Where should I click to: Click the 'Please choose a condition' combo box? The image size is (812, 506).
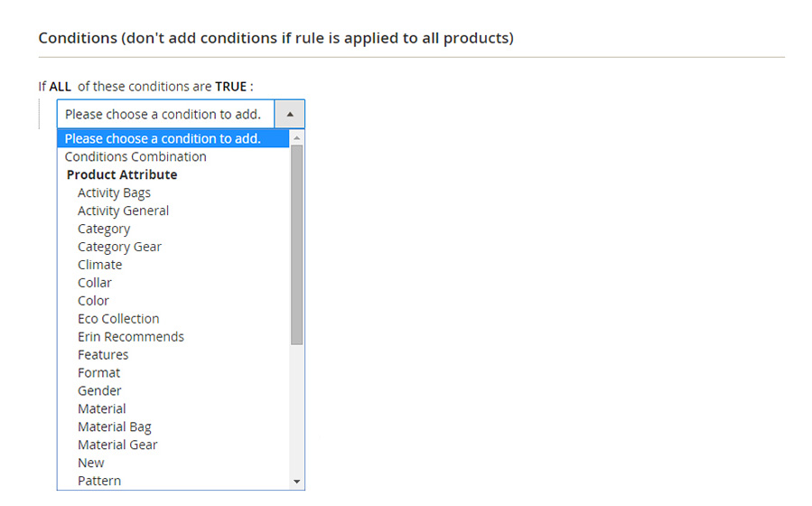tap(165, 115)
